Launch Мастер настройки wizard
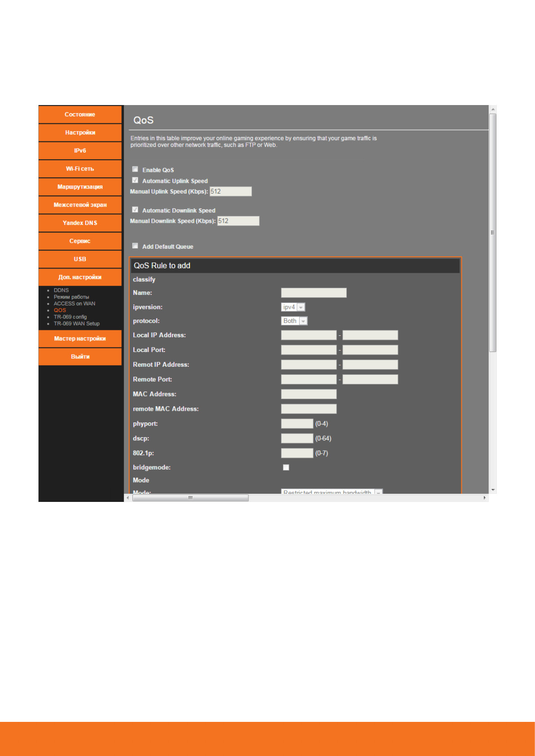535x756 pixels. tap(80, 338)
